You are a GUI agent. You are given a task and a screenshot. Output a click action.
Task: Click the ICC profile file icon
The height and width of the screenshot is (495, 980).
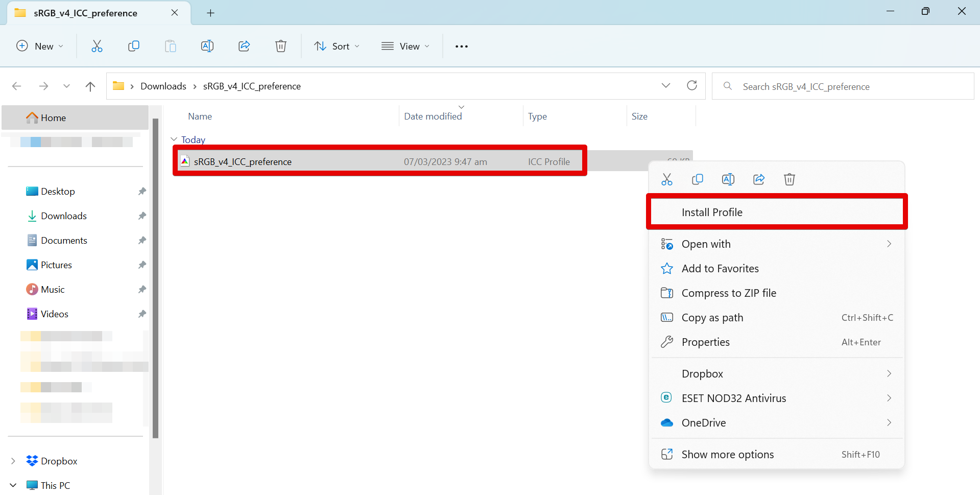[x=185, y=161]
